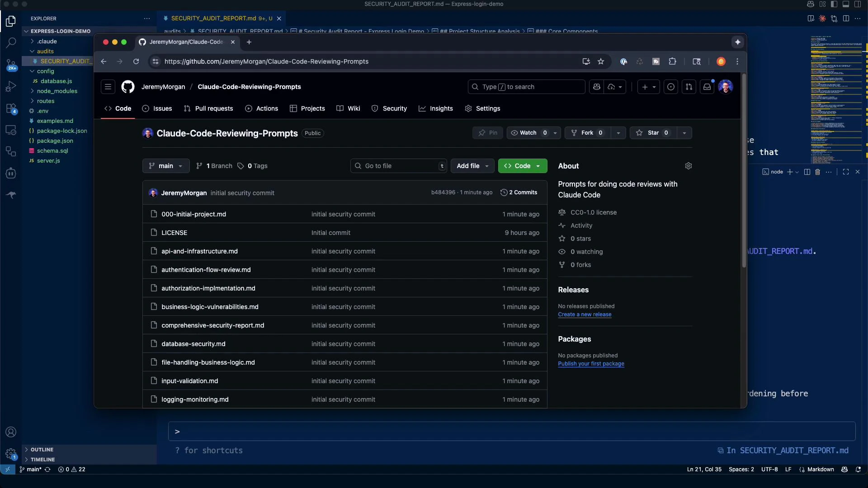
Task: Open Add file dropdown
Action: point(472,166)
